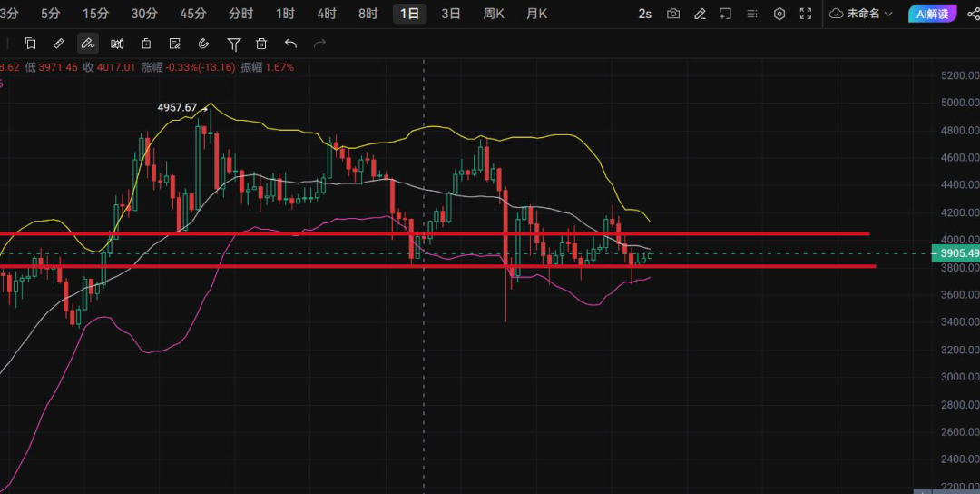Screen dimensions: 980x494
Task: Toggle the brush drawing tool
Action: [x=87, y=44]
